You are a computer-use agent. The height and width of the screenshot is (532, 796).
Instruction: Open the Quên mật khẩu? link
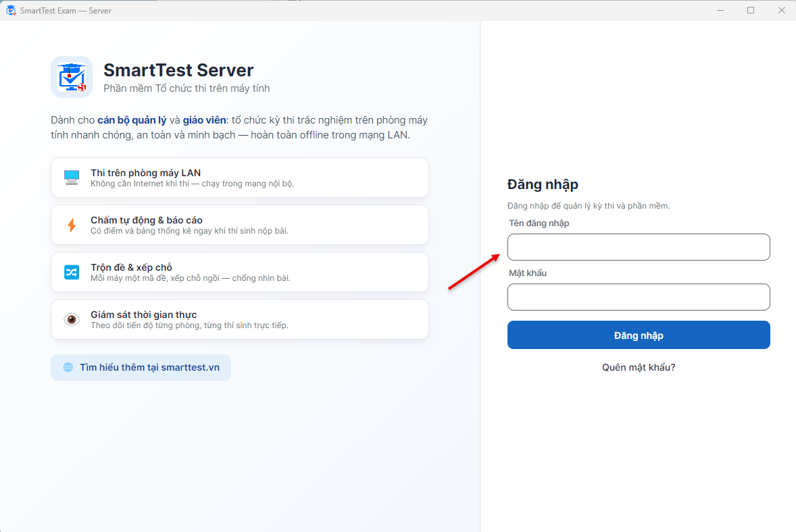point(639,367)
